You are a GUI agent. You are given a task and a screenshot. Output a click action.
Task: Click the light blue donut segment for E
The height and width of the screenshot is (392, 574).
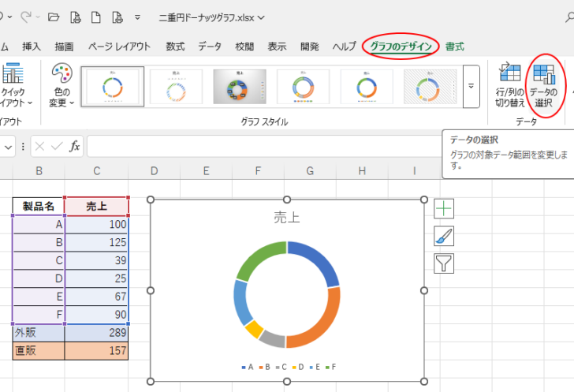coord(240,303)
